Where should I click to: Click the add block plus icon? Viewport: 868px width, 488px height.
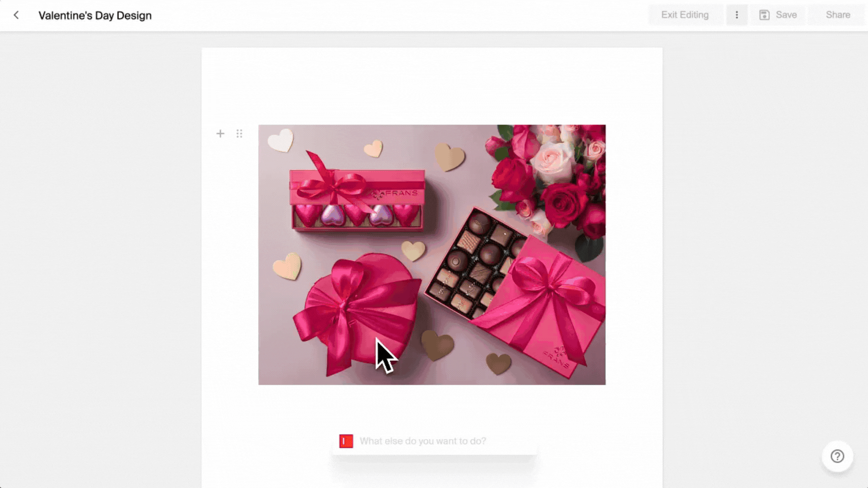pos(220,133)
